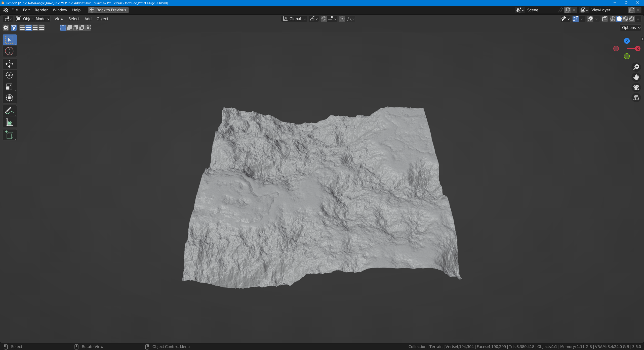Select the Move tool
The width and height of the screenshot is (644, 350).
point(9,64)
